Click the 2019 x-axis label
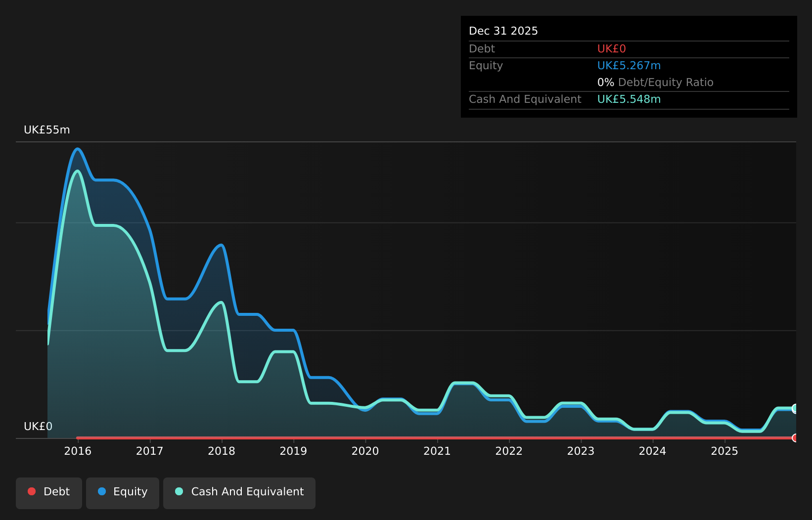The height and width of the screenshot is (520, 812). coord(293,451)
